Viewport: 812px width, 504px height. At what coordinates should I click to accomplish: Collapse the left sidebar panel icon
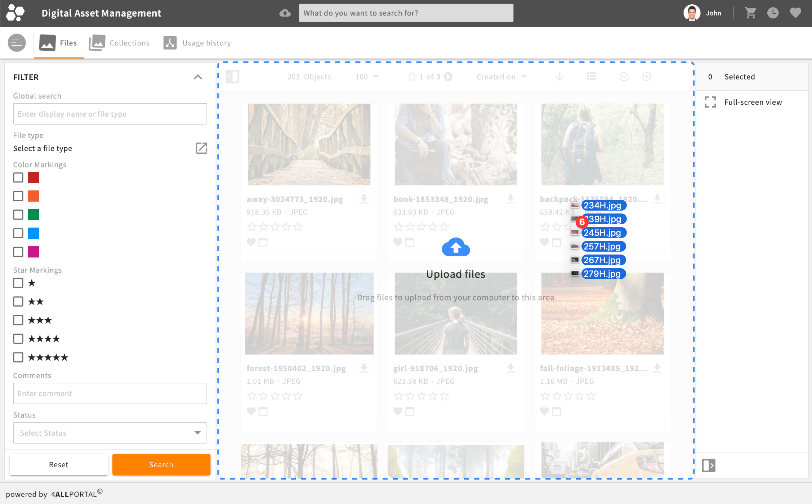[x=233, y=77]
